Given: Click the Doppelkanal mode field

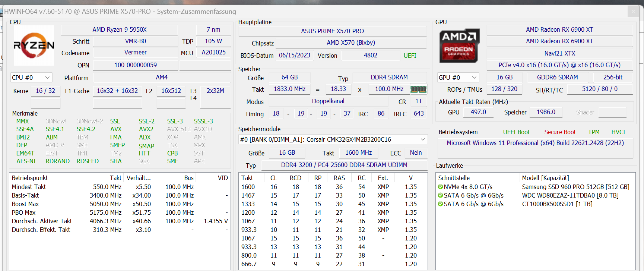Looking at the screenshot, I should point(328,101).
